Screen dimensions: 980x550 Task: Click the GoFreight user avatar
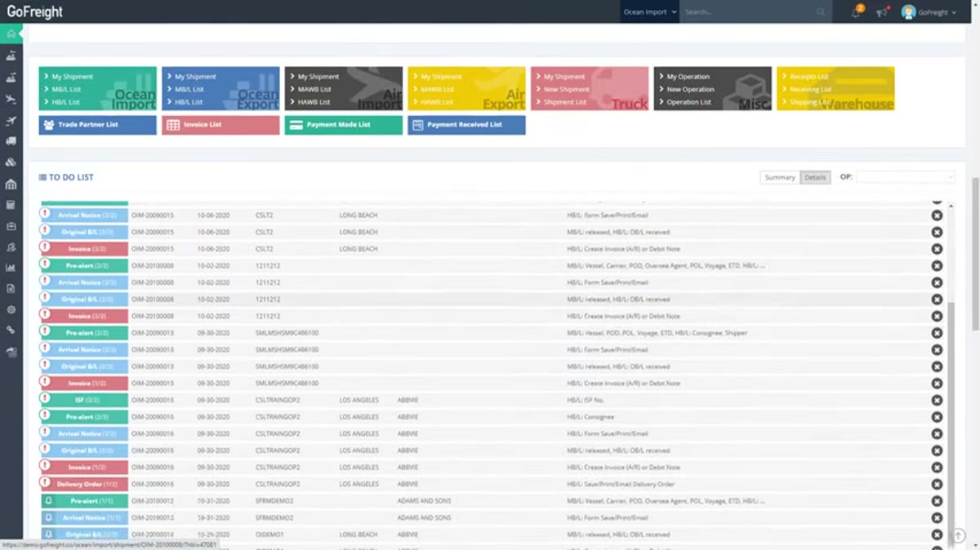point(908,12)
